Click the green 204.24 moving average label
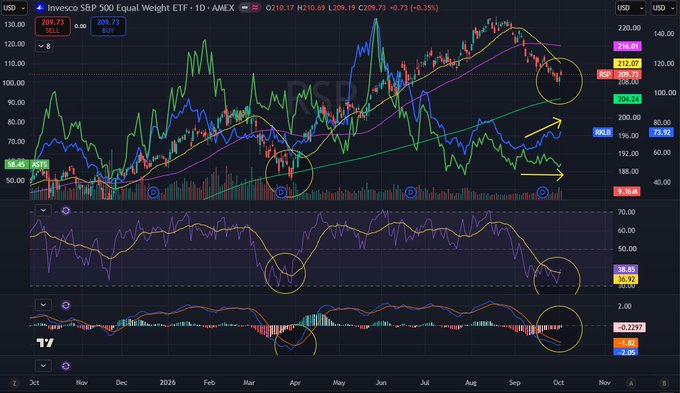 pos(628,99)
